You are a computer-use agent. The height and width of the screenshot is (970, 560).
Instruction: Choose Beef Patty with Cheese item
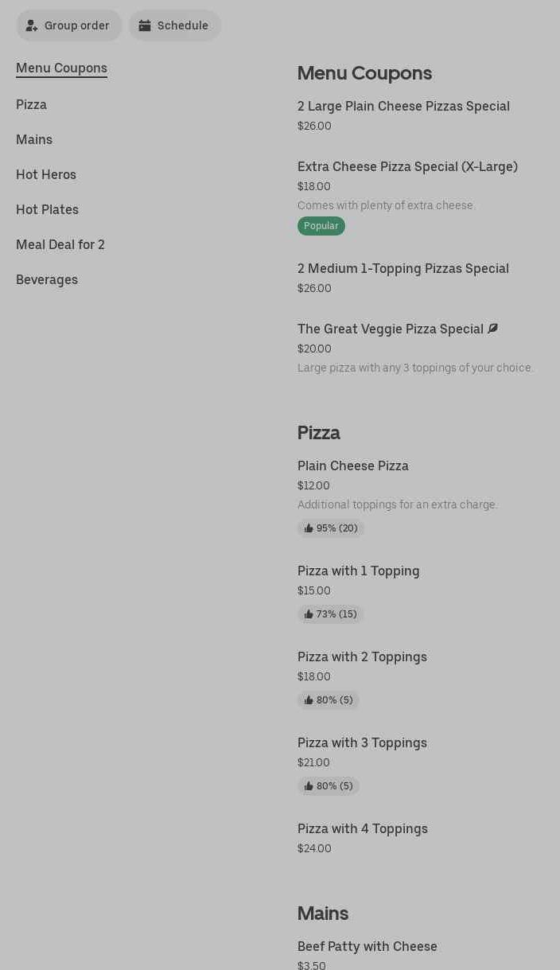click(367, 947)
